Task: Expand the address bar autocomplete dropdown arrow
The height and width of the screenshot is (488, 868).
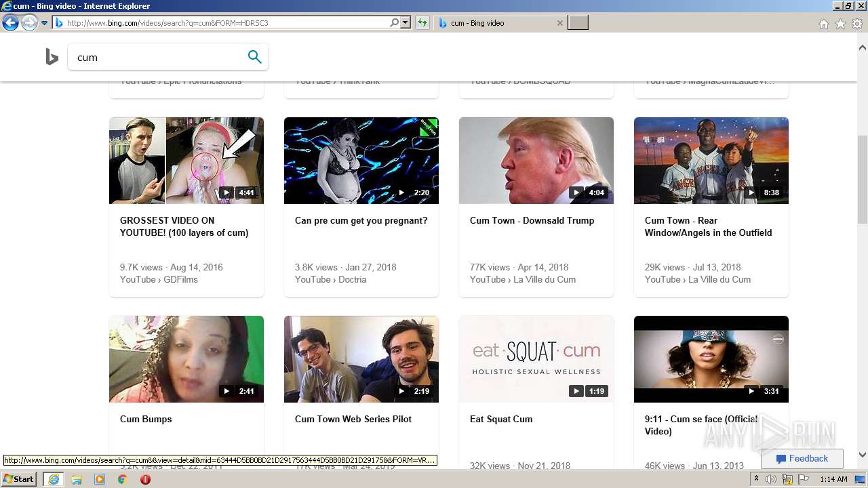Action: click(x=406, y=23)
